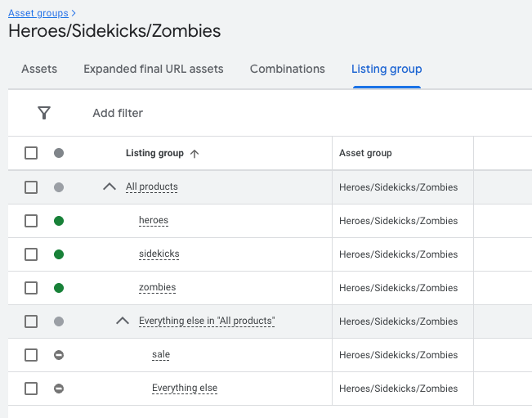
Task: Switch to the Assets tab
Action: [39, 69]
